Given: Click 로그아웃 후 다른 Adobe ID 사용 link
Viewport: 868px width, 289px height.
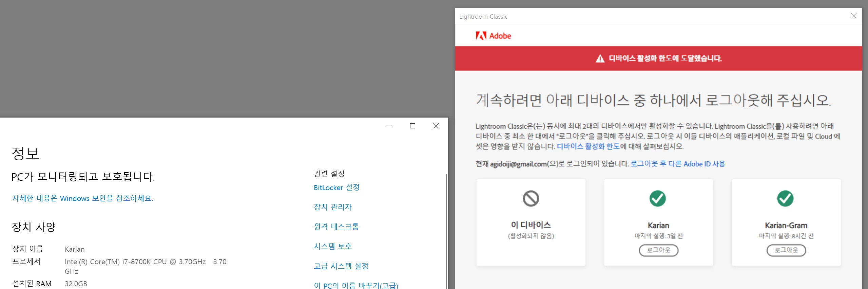Looking at the screenshot, I should point(678,164).
